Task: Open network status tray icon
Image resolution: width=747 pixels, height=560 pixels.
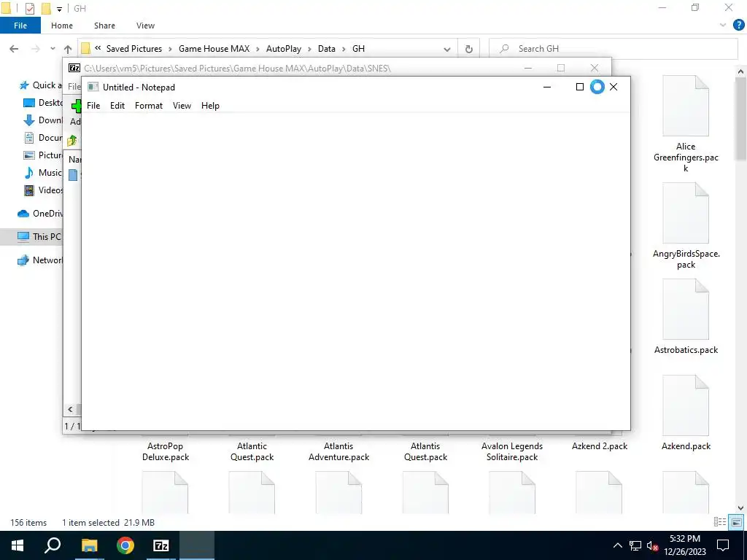Action: coord(635,545)
